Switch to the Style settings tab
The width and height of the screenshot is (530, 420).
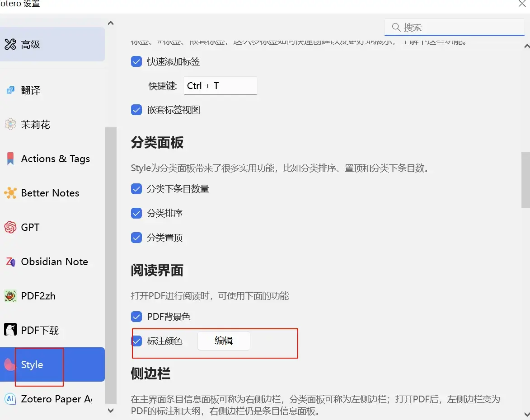click(52, 364)
